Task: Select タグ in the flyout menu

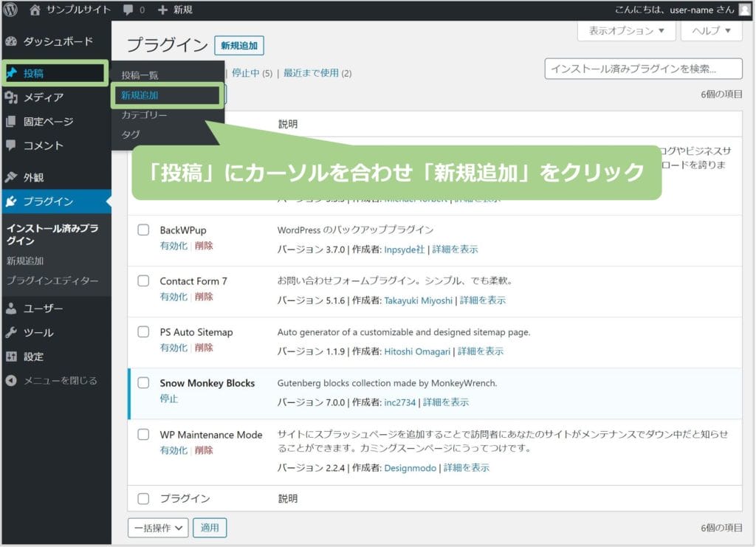Action: pyautogui.click(x=130, y=134)
